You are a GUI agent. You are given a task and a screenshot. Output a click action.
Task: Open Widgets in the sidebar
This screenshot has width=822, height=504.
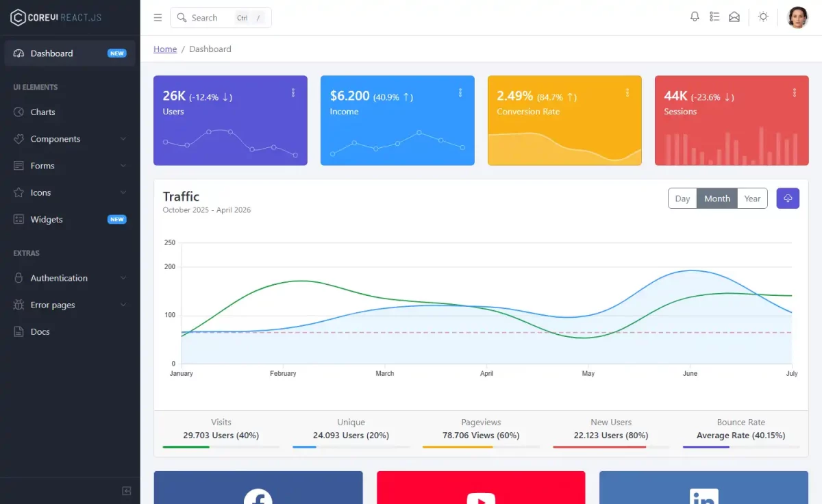click(x=70, y=220)
